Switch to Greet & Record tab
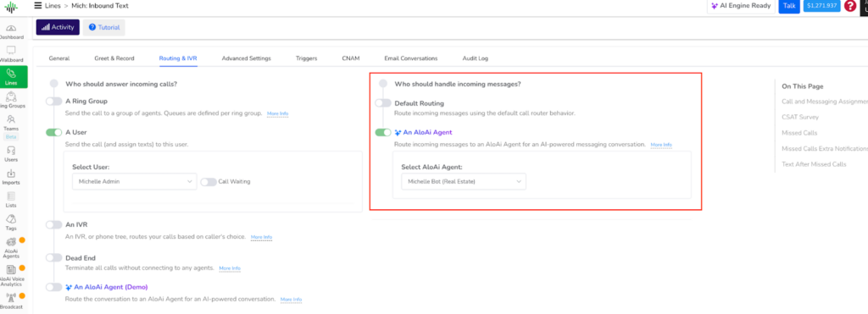 pos(114,58)
